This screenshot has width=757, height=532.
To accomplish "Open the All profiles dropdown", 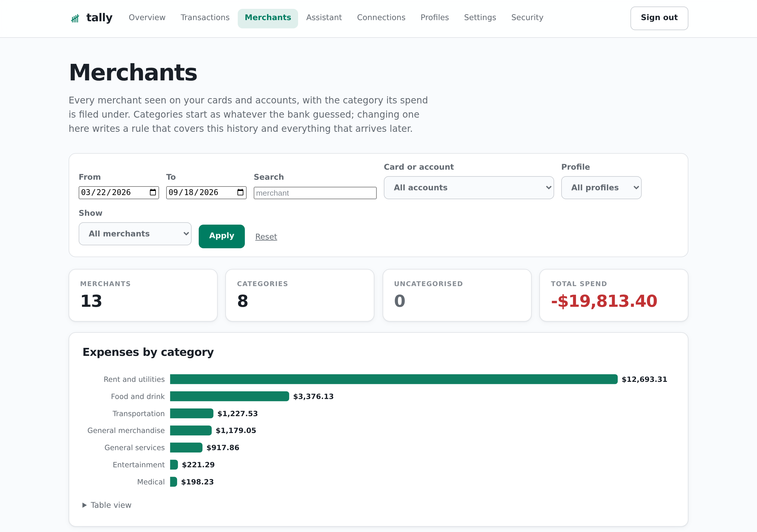I will click(x=601, y=188).
